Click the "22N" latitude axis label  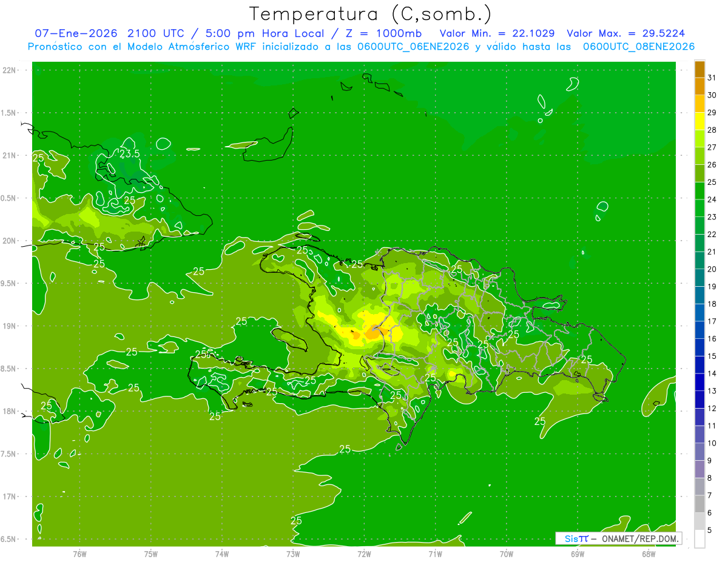pos(10,70)
